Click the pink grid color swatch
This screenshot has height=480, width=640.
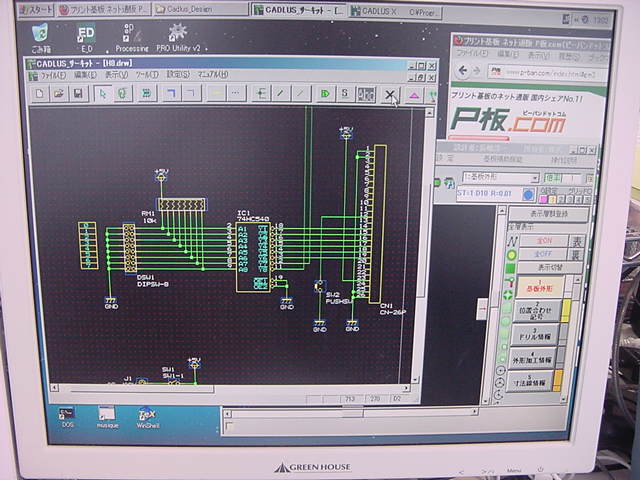pos(543,200)
